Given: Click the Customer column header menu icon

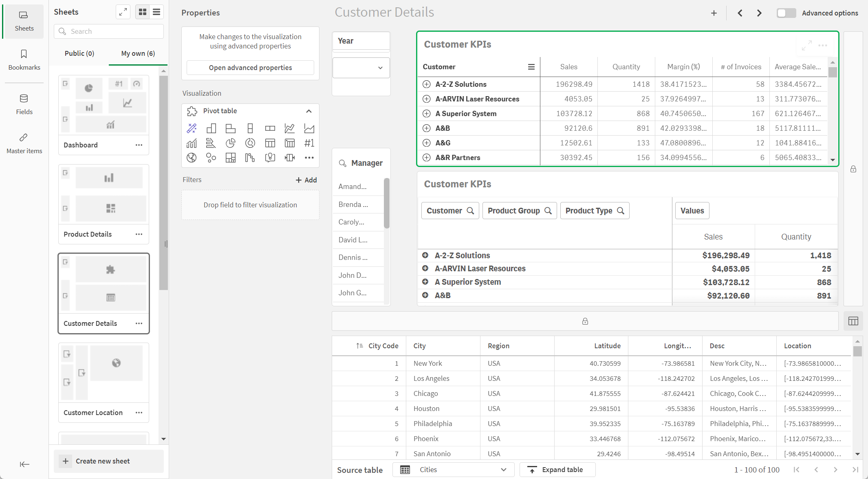Looking at the screenshot, I should coord(531,67).
